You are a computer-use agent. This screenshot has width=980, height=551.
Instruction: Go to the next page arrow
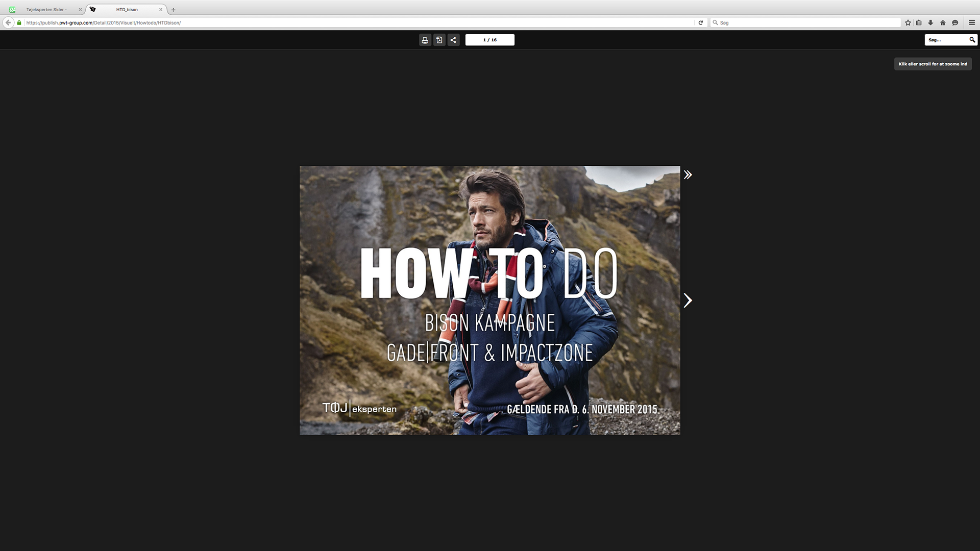point(688,300)
